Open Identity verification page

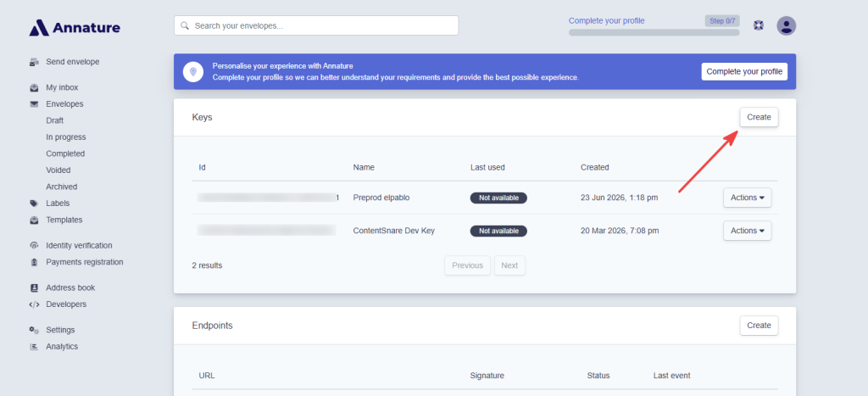[79, 245]
